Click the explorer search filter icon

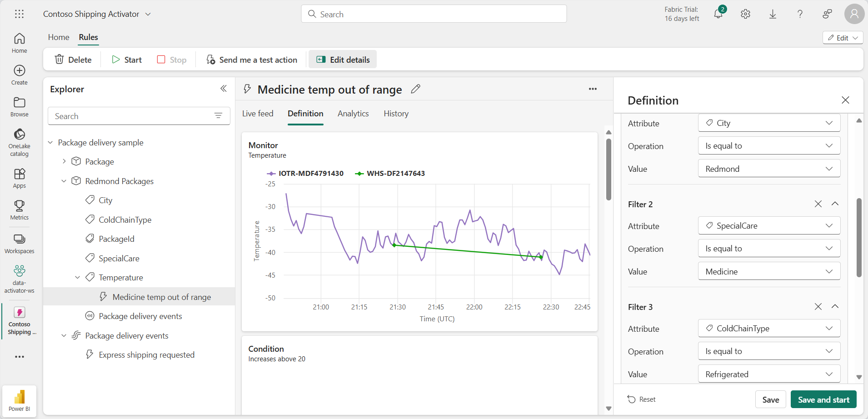218,116
